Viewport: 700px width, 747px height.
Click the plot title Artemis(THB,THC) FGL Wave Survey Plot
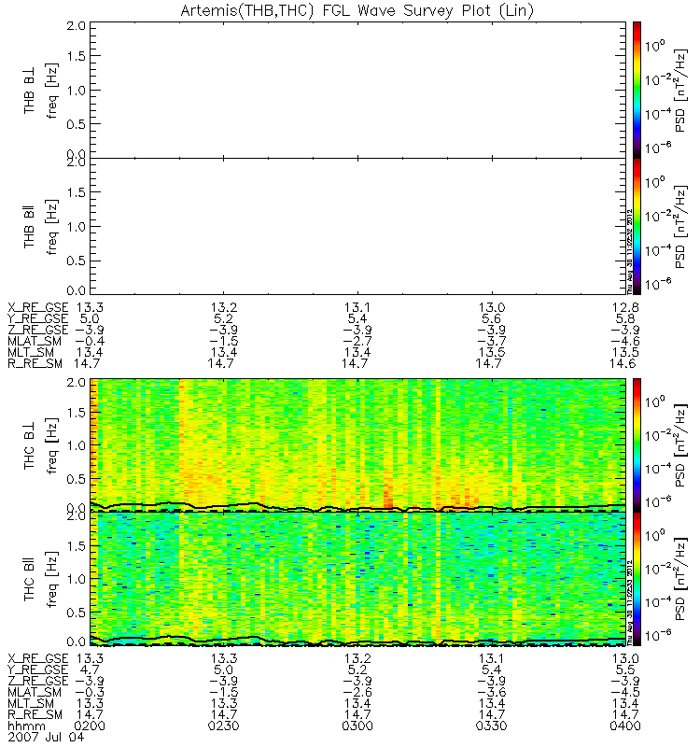357,10
